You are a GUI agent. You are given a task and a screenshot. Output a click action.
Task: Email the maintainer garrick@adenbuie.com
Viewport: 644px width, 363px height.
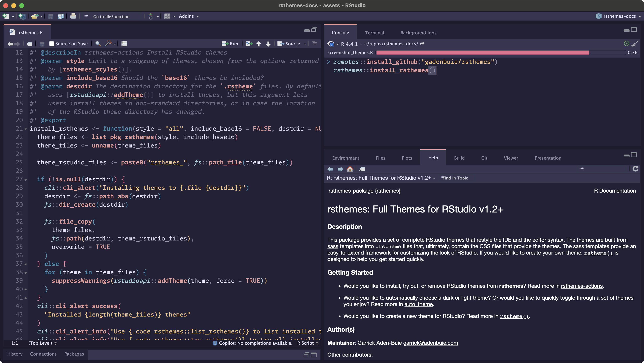[x=430, y=343]
